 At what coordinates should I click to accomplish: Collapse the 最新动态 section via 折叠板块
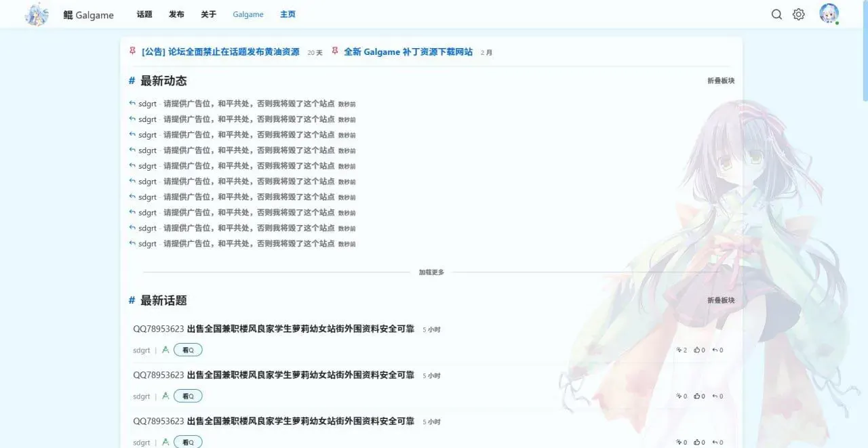721,81
